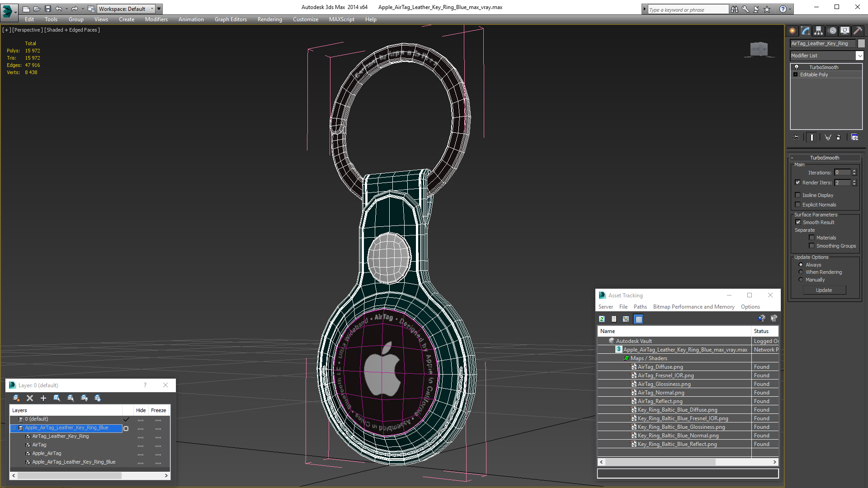
Task: Click the Shaded + Edged Faces viewport label
Action: point(72,30)
